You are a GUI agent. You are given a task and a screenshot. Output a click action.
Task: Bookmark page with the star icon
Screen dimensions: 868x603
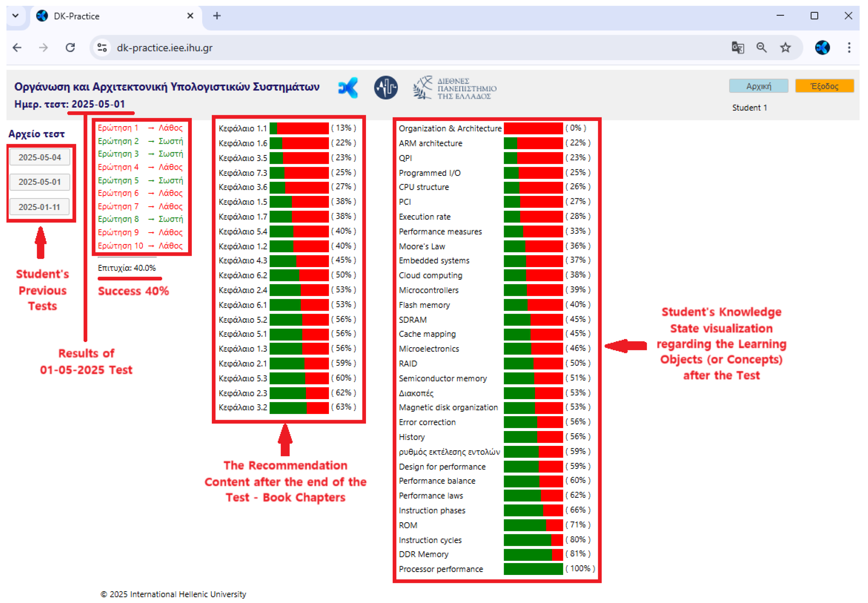785,48
